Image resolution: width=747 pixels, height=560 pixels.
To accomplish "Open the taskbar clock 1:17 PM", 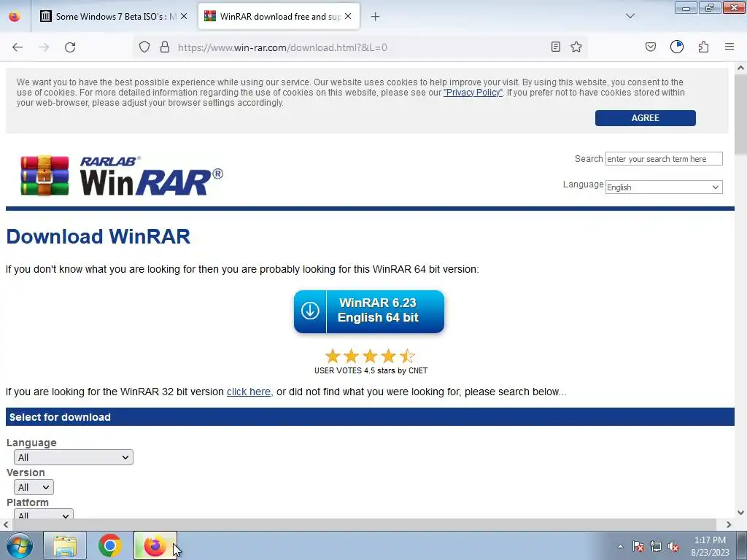I will (711, 546).
